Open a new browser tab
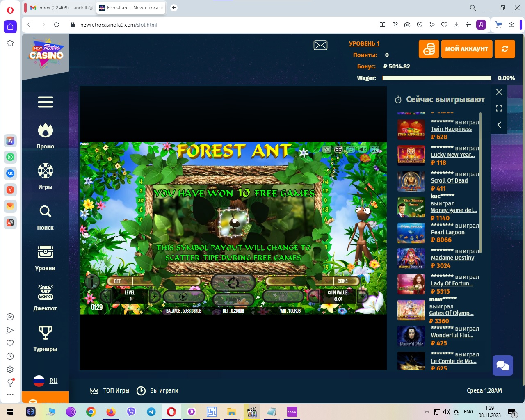Image resolution: width=525 pixels, height=420 pixels. pos(174,8)
